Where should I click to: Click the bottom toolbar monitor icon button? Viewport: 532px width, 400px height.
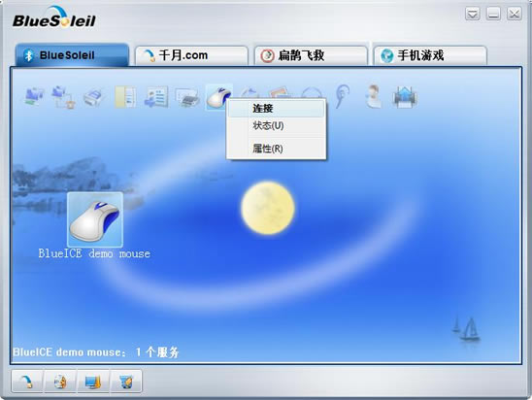click(93, 382)
